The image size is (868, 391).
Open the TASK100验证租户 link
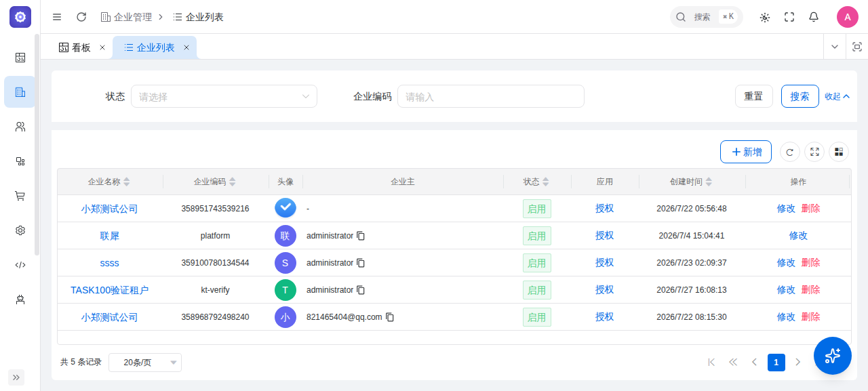(x=110, y=290)
